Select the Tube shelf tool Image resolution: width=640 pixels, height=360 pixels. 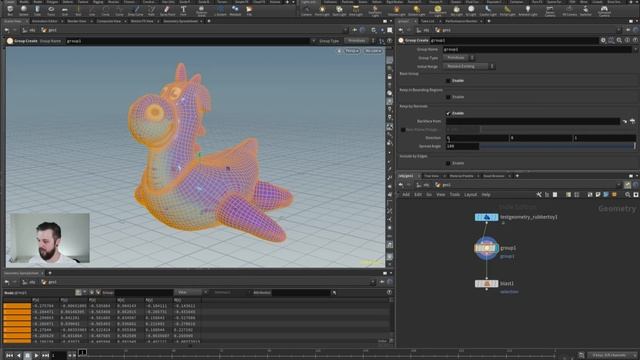37,11
